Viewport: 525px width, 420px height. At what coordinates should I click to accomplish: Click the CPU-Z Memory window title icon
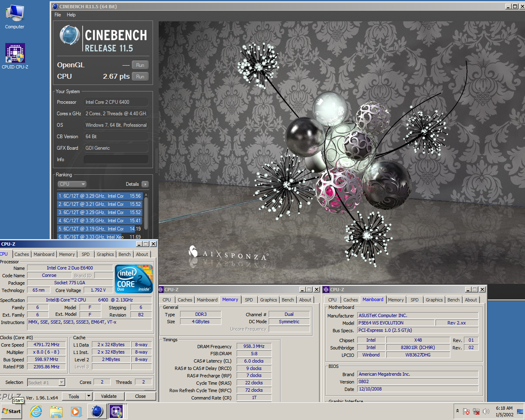point(161,290)
